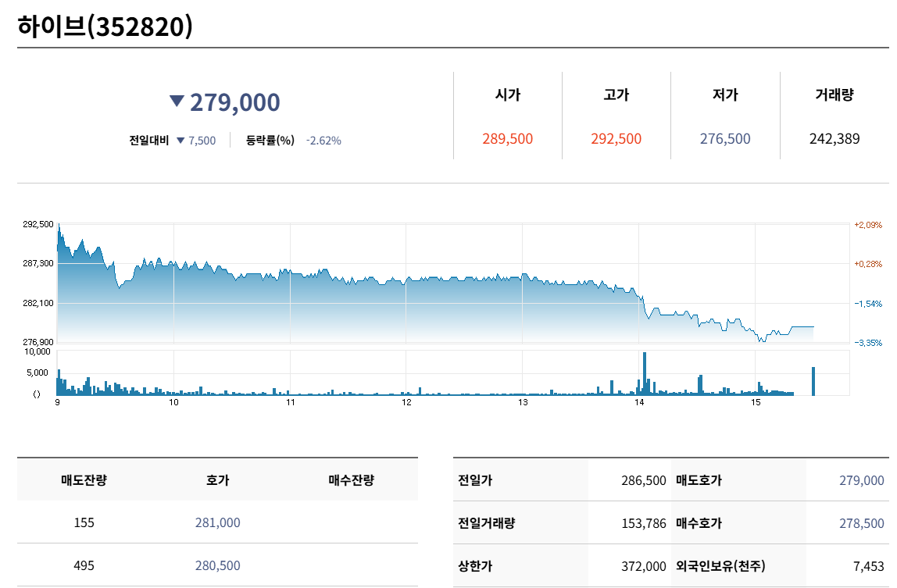This screenshot has height=588, width=897.
Task: Click the -1.54% right axis label
Action: [868, 304]
